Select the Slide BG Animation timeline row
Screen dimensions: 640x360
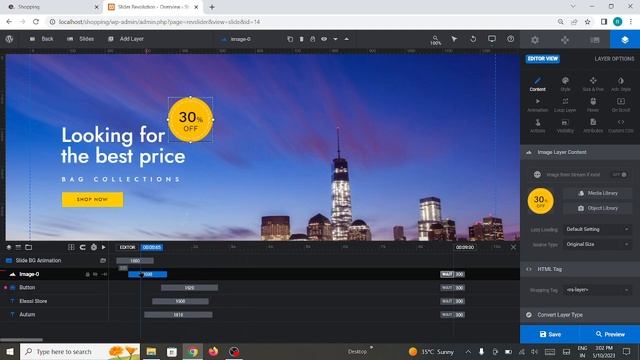pyautogui.click(x=54, y=260)
